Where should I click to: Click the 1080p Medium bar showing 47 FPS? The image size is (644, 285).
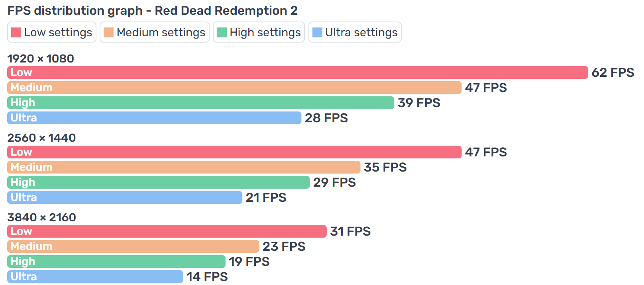(x=234, y=88)
